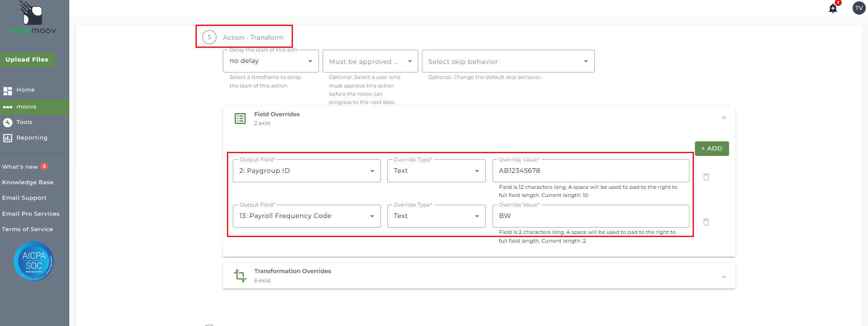Collapse the Field Overrides section
The width and height of the screenshot is (868, 326).
click(724, 118)
